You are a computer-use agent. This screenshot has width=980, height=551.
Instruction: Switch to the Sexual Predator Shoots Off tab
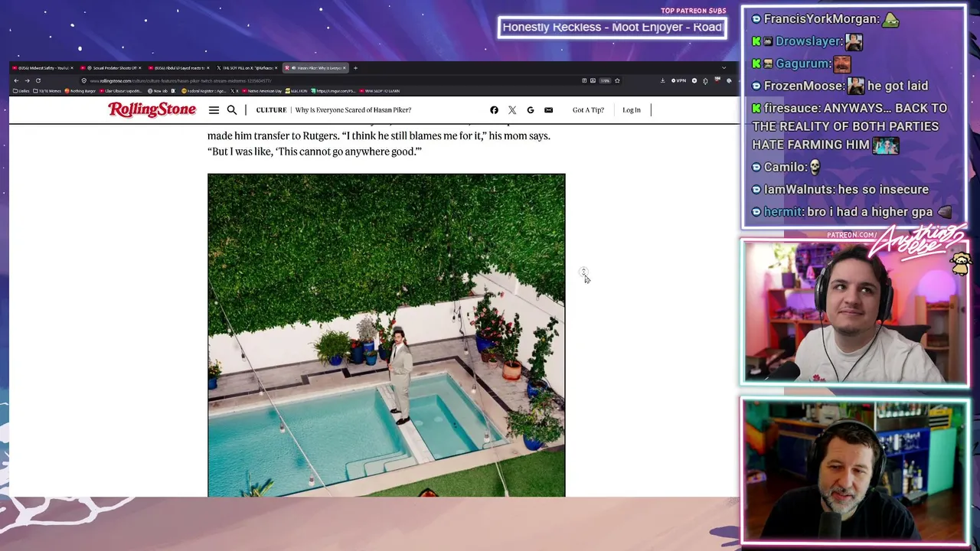click(111, 68)
